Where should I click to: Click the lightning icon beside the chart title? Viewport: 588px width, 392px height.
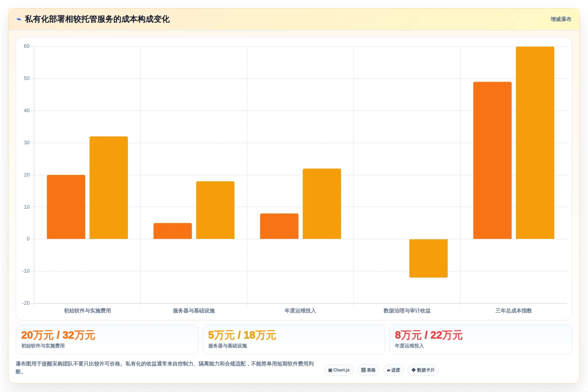19,19
